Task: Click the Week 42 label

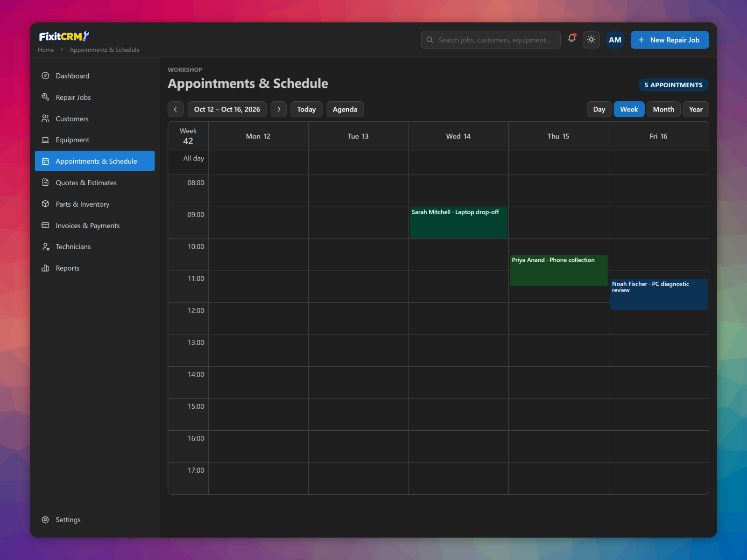Action: coord(188,136)
